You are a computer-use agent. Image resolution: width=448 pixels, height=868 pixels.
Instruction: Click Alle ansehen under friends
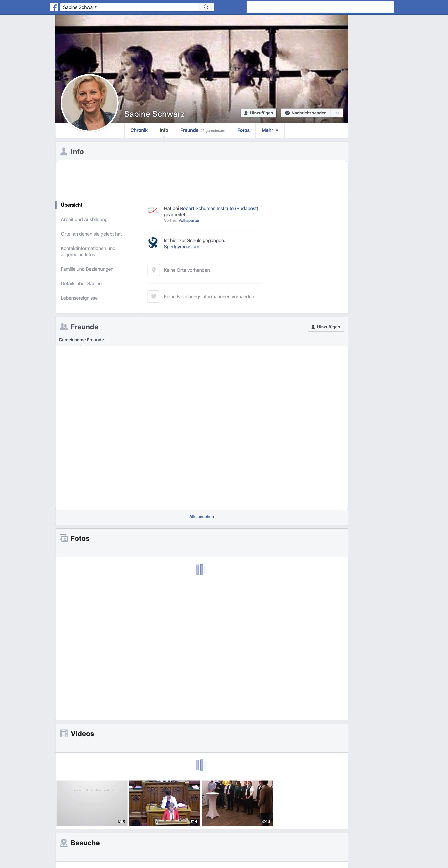pos(202,516)
